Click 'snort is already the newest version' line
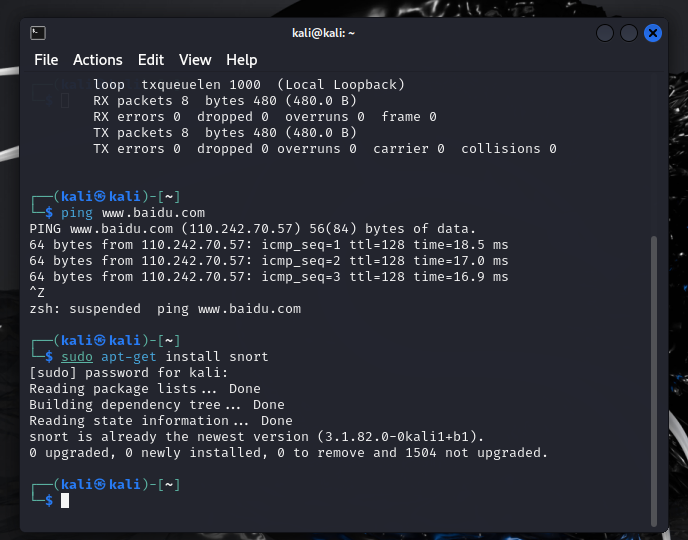The height and width of the screenshot is (540, 688). (x=256, y=437)
